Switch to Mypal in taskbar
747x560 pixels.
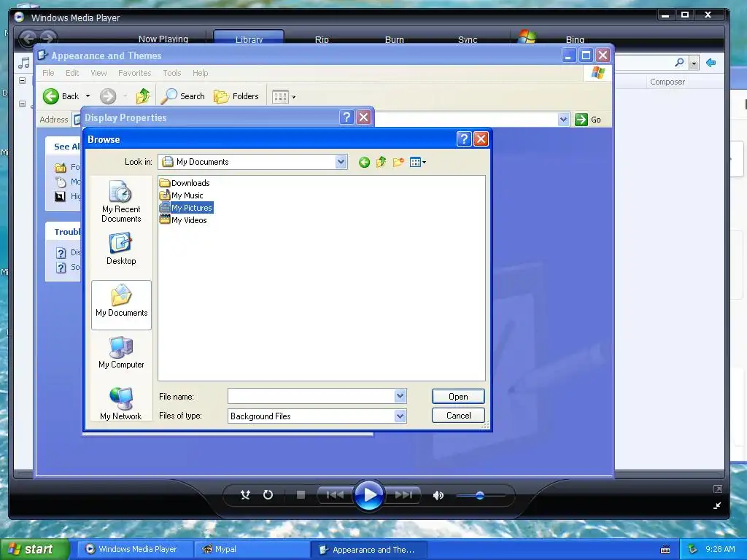pos(252,549)
